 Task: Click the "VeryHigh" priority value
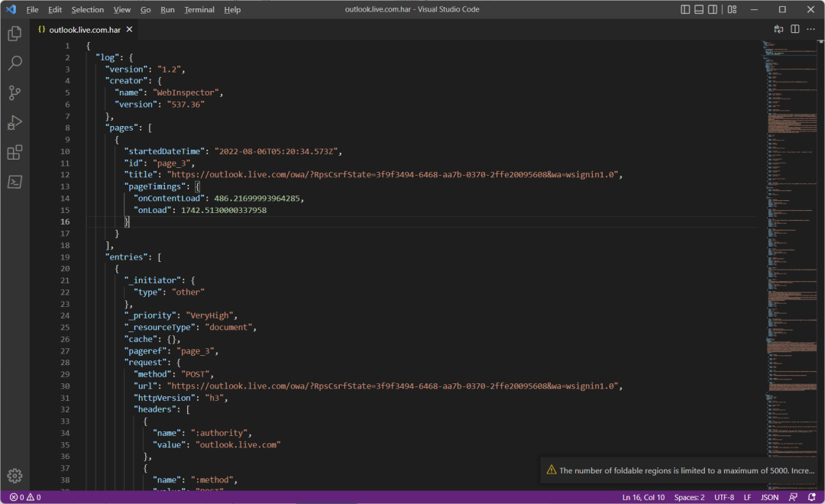click(x=209, y=315)
